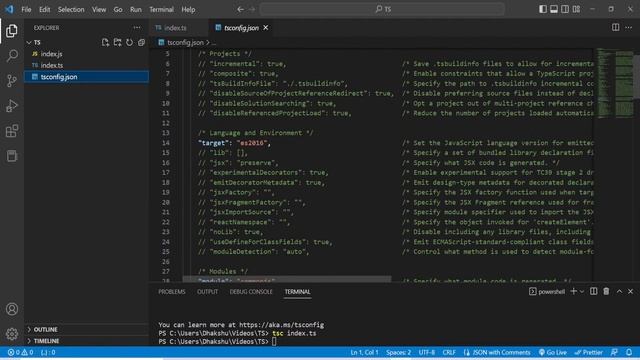Toggle secondary side bar layout button
This screenshot has height=360, width=640.
tap(565, 9)
